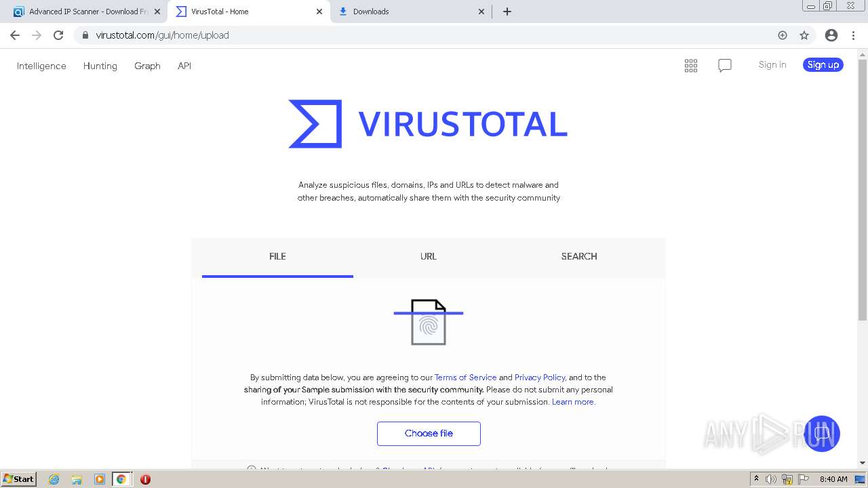The height and width of the screenshot is (488, 868).
Task: Go back to the previous page
Action: click(x=15, y=35)
